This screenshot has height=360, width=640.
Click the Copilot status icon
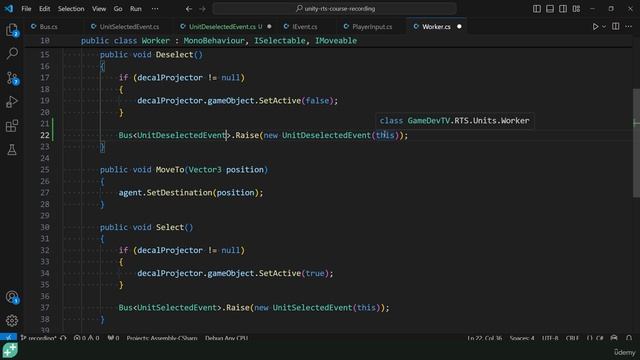pyautogui.click(x=614, y=338)
